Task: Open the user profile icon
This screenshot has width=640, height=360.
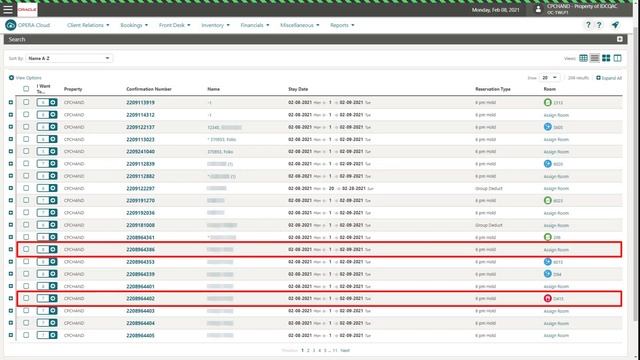Action: tap(538, 9)
